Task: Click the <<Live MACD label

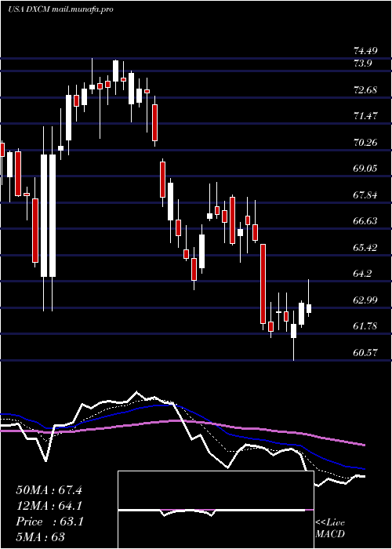Action: pos(330,529)
